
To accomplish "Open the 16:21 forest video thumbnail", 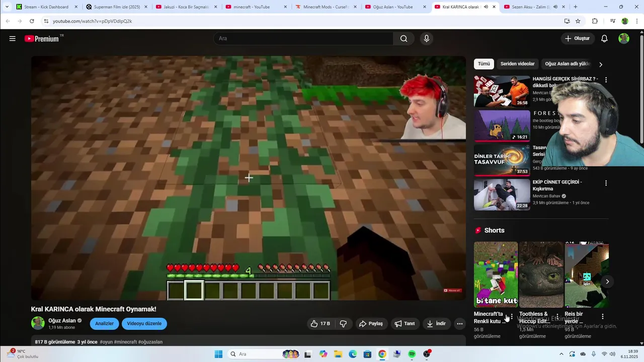I will [502, 126].
